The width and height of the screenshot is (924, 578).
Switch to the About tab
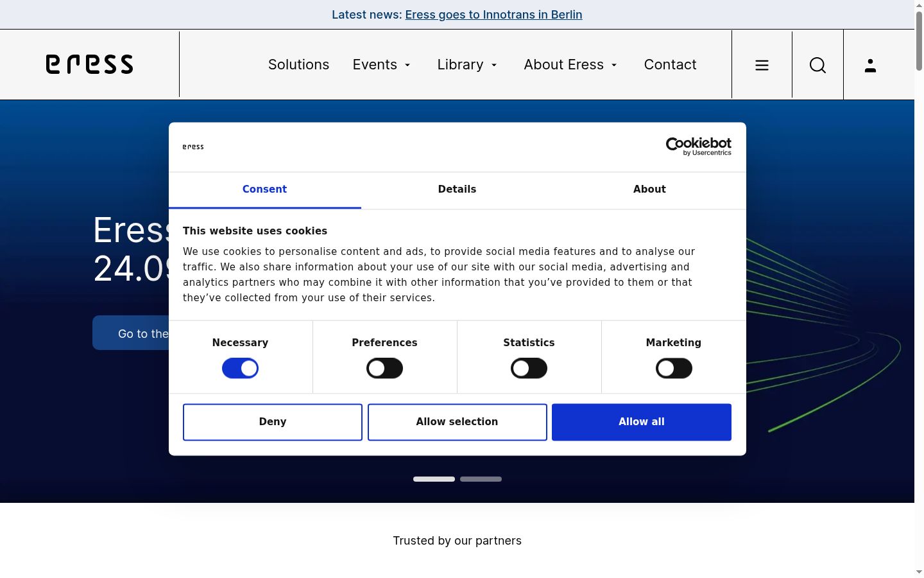tap(649, 189)
